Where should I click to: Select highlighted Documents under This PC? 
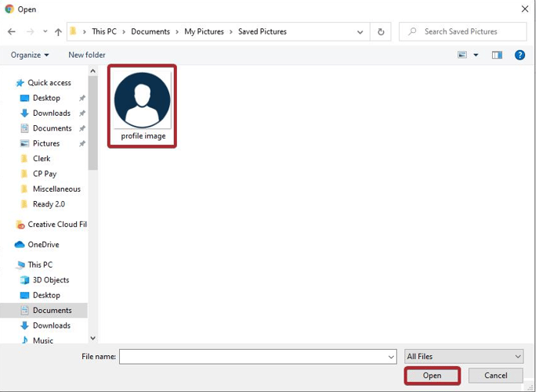[x=45, y=310]
